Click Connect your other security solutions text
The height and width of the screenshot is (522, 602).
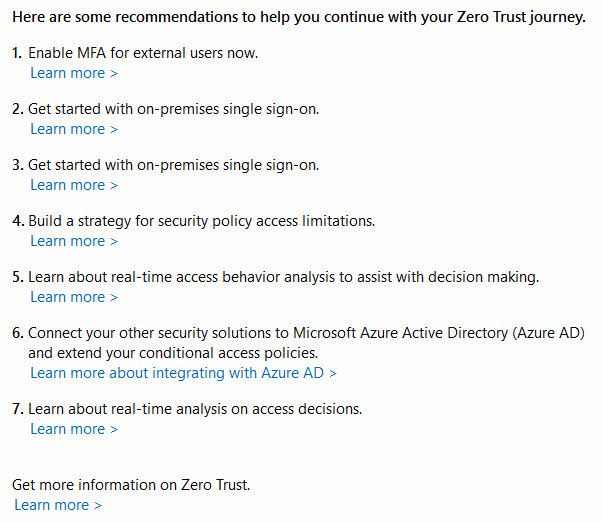(306, 333)
